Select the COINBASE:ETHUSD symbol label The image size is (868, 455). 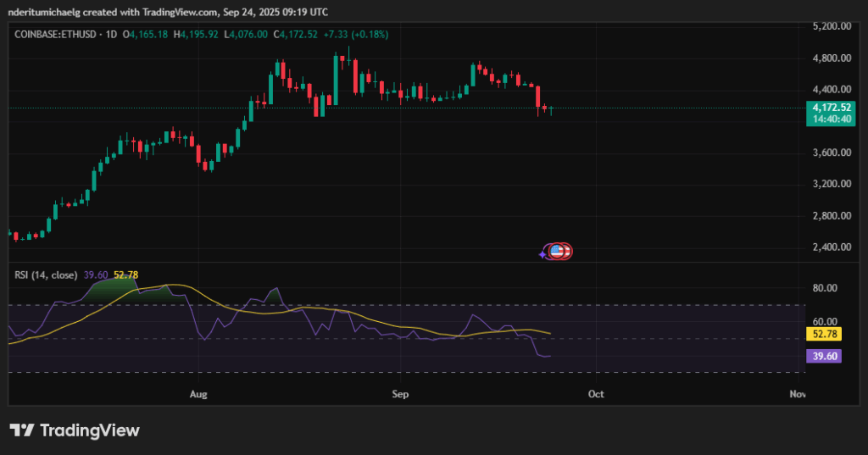pos(55,35)
